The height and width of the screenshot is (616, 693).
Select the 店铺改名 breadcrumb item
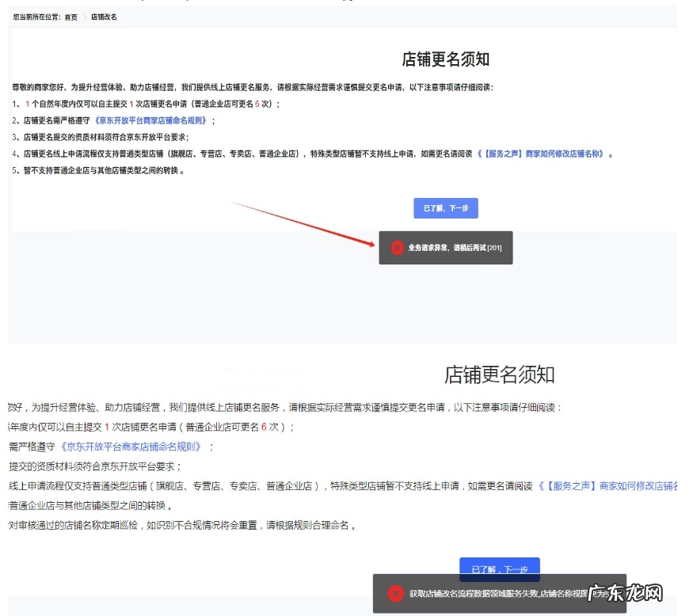[104, 17]
